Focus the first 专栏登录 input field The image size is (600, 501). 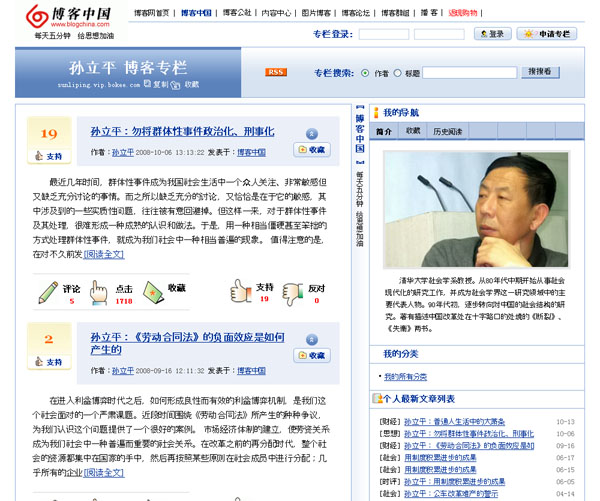coord(384,34)
